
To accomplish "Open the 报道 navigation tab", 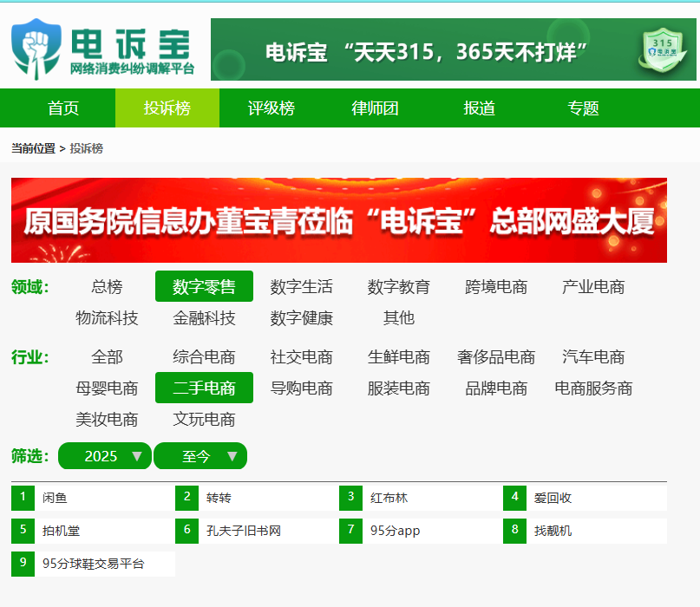I will click(479, 108).
